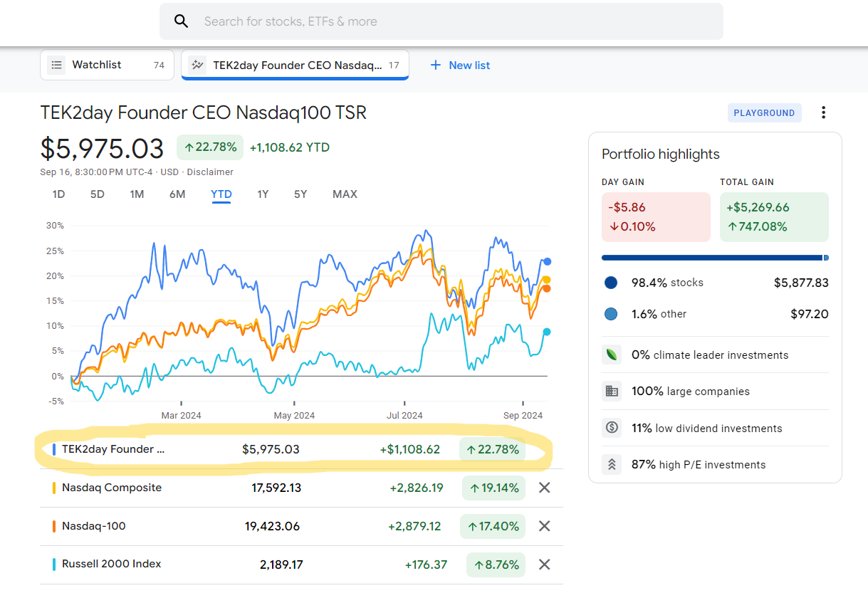Click the $97.20 other value
868x593 pixels.
810,314
